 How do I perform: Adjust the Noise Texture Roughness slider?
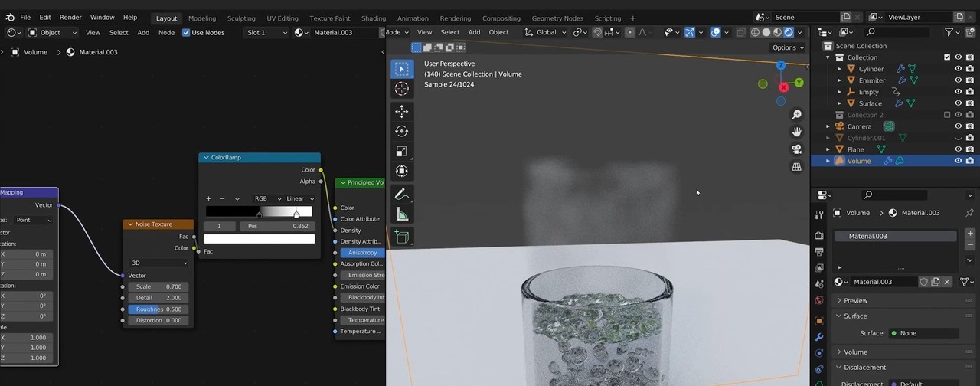point(158,309)
